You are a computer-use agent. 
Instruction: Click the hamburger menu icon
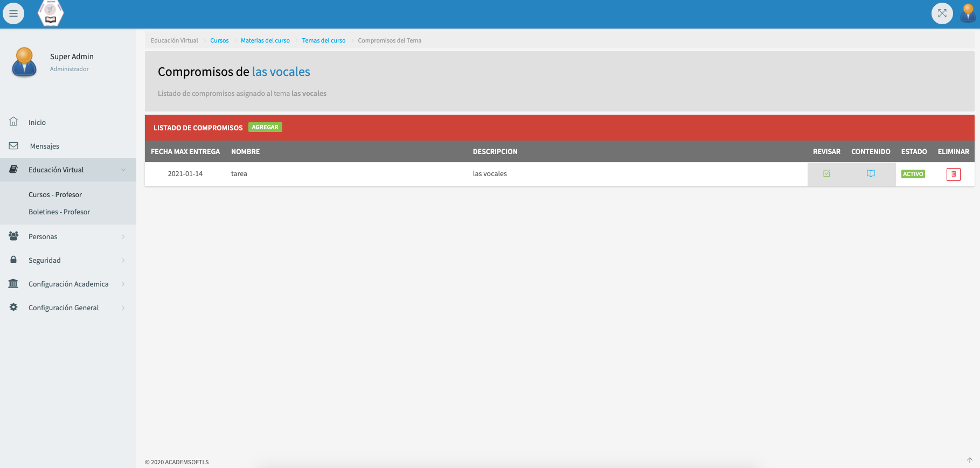13,13
